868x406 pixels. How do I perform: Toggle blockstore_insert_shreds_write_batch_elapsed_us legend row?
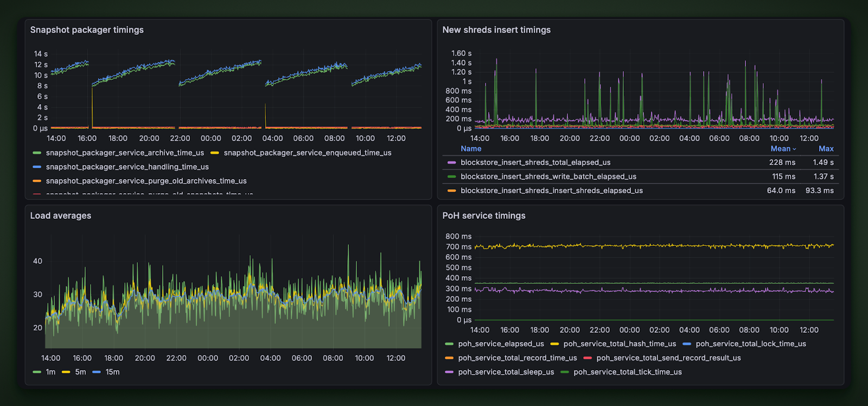point(548,176)
